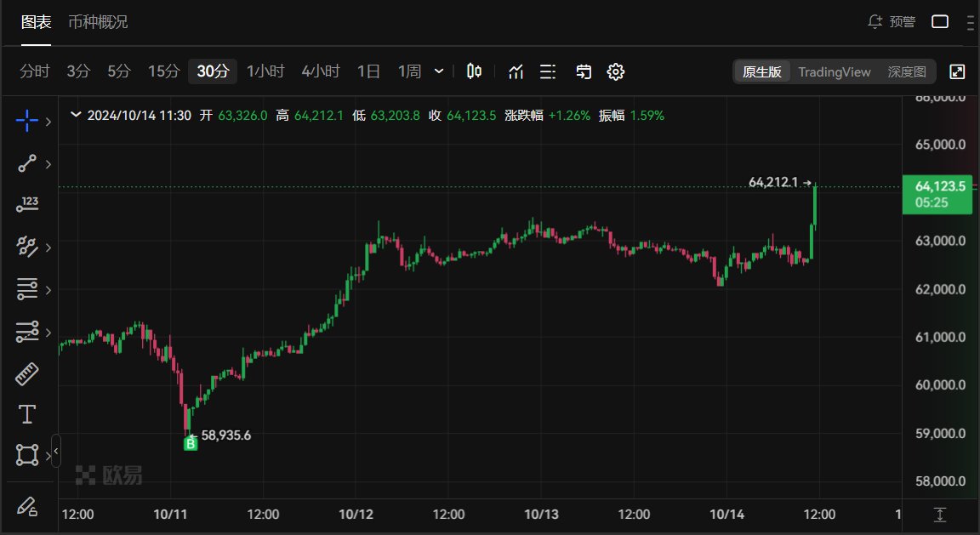Expand channel tool options arrow

(x=48, y=248)
